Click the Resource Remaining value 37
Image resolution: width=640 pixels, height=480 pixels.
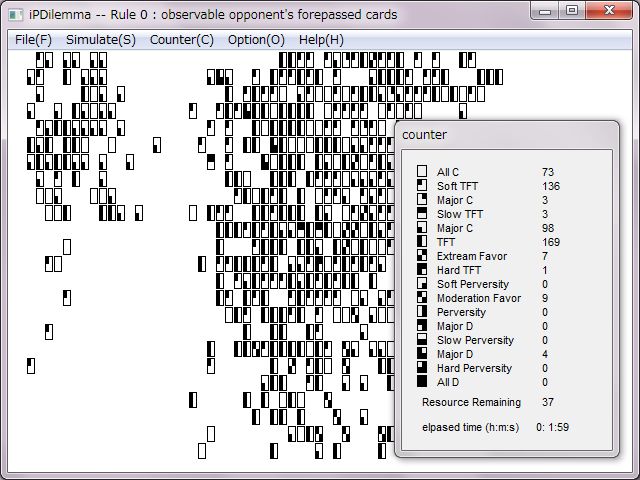[x=548, y=402]
